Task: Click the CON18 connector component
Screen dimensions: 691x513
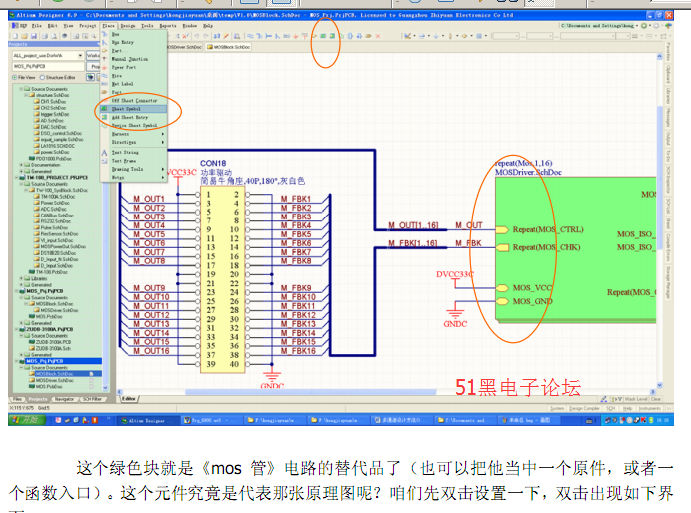Action: click(223, 279)
